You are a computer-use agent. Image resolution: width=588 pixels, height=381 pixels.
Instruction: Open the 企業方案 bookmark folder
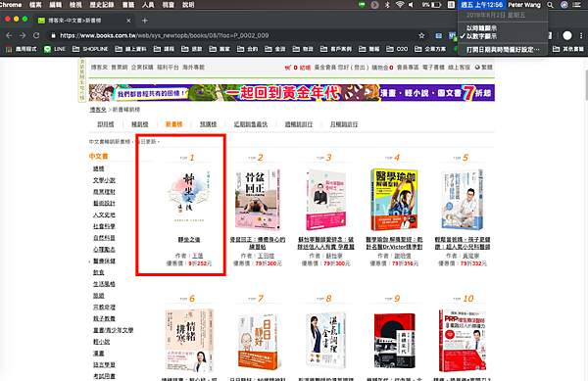tap(430, 49)
